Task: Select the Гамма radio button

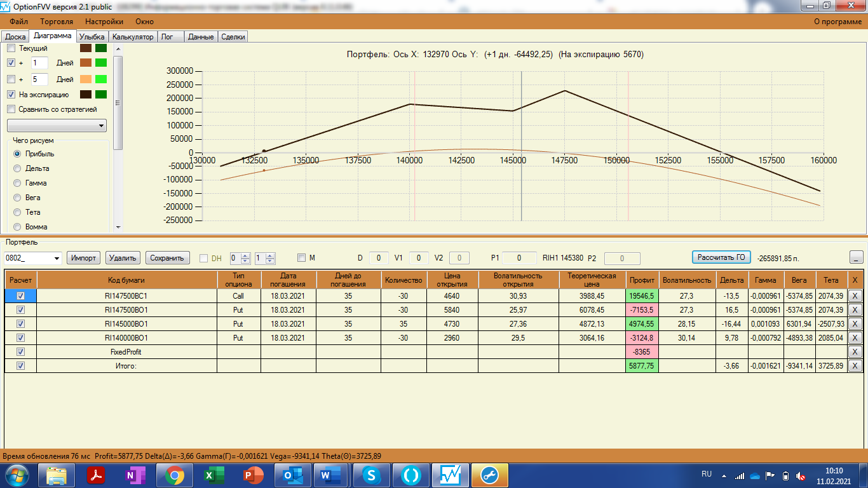Action: click(x=17, y=183)
